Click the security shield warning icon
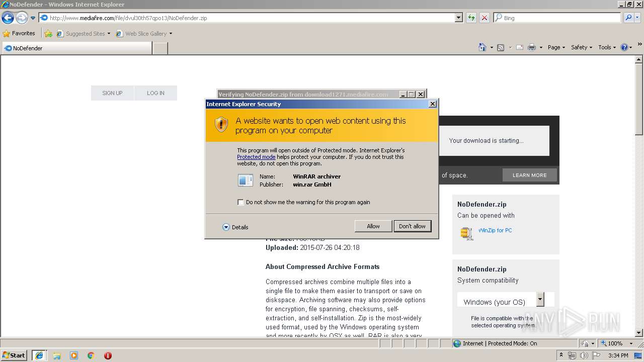The width and height of the screenshot is (644, 362). point(221,125)
